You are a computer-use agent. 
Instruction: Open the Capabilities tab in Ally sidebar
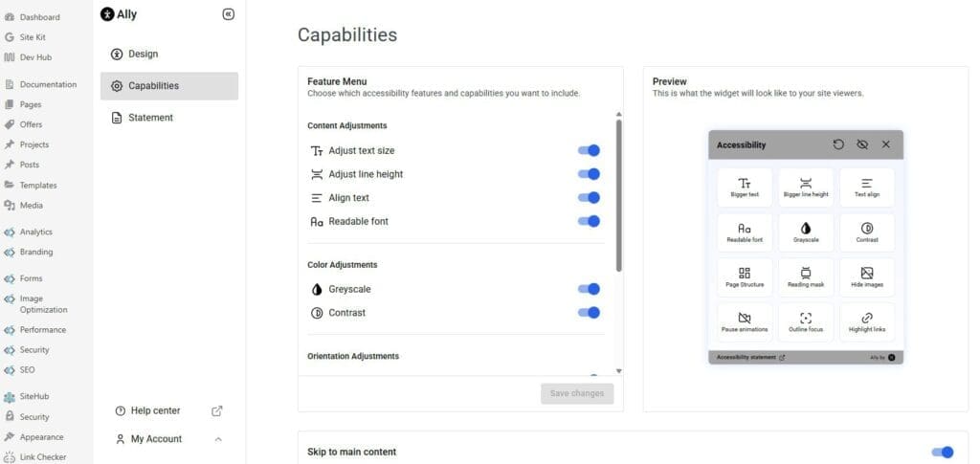[x=168, y=86]
